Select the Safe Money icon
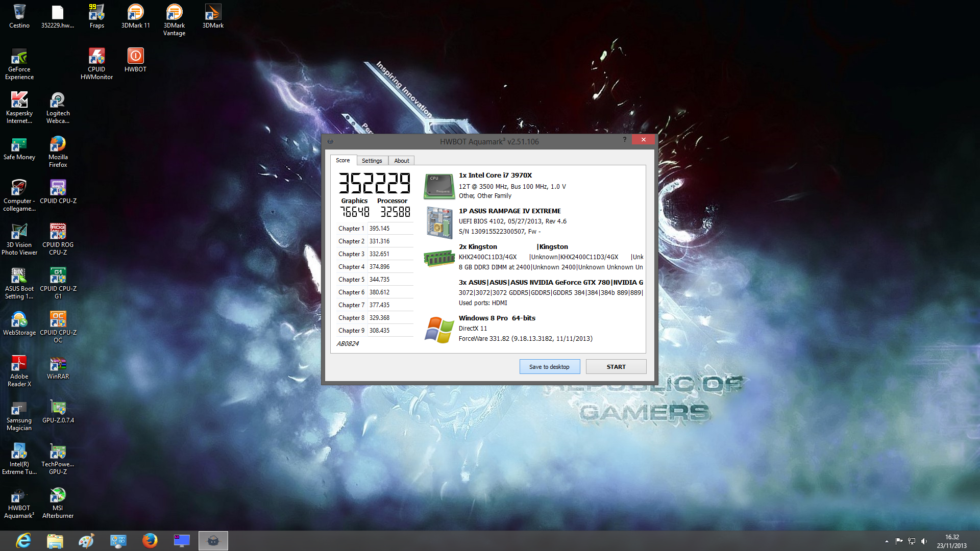 tap(19, 148)
